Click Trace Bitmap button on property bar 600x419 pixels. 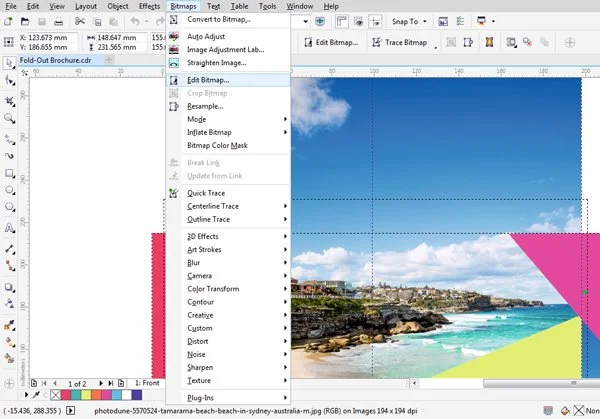(400, 42)
